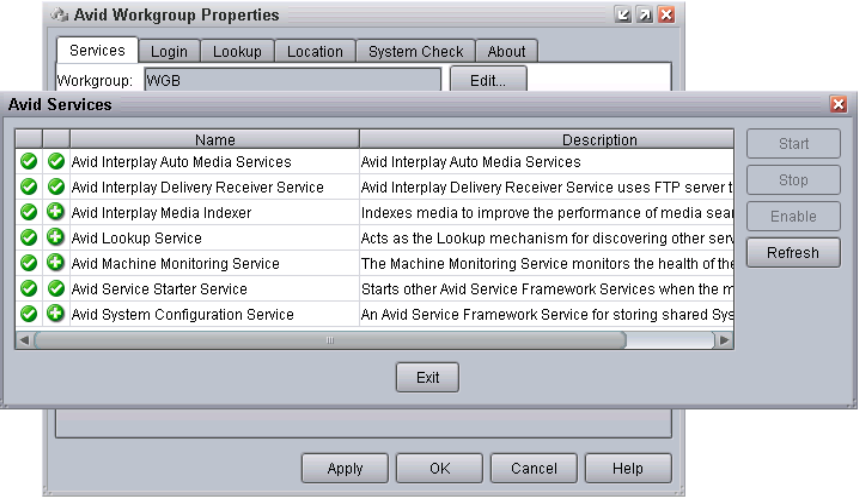This screenshot has height=498, width=859.
Task: Click the second status icon of Avid Interplay Auto Media Services
Action: pyautogui.click(x=56, y=162)
